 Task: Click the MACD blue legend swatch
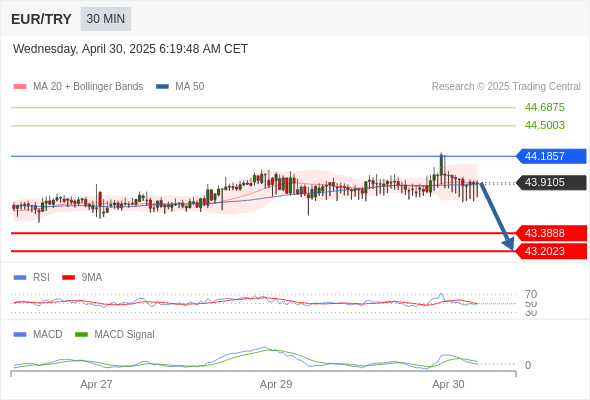tap(20, 335)
